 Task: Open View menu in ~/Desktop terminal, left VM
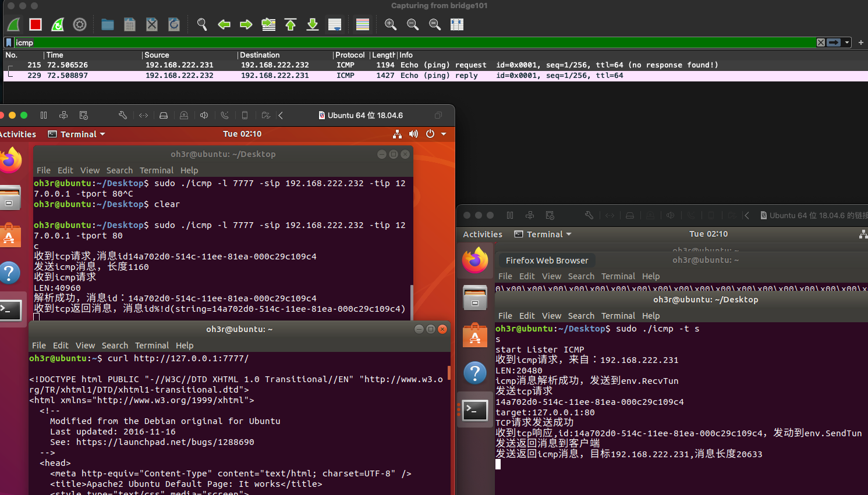[90, 170]
